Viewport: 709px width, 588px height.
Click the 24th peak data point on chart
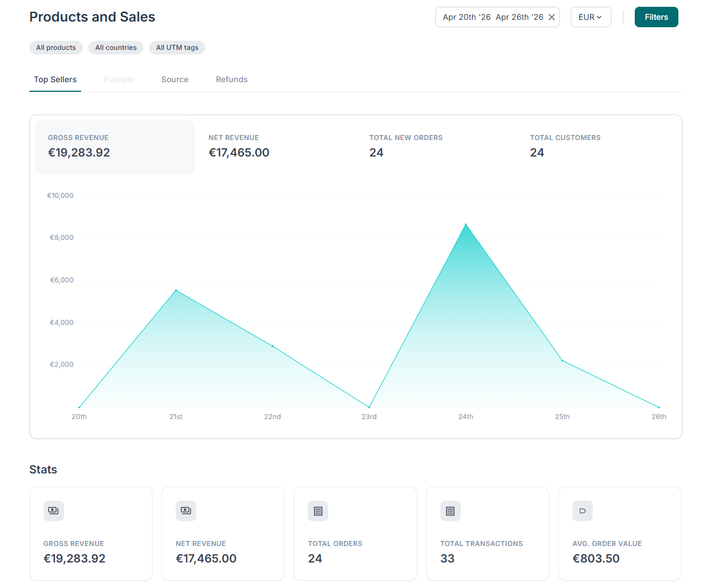pos(466,225)
